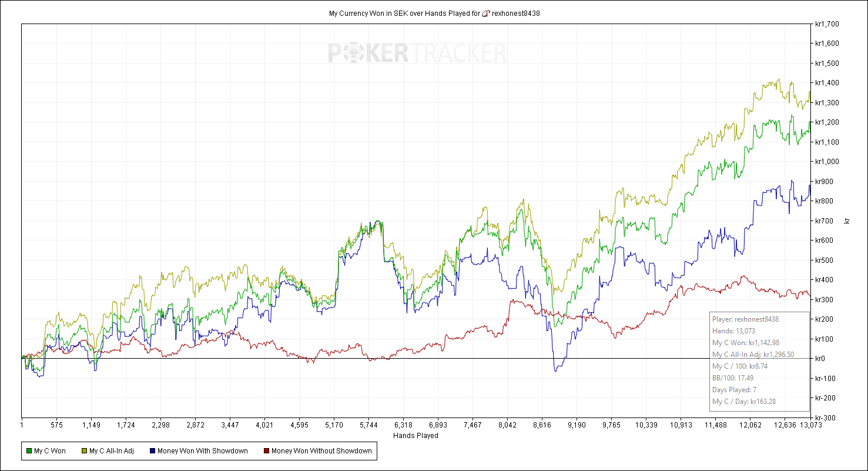Click the red Money Won Without Showdown swatch
This screenshot has height=471, width=868.
pos(266,451)
